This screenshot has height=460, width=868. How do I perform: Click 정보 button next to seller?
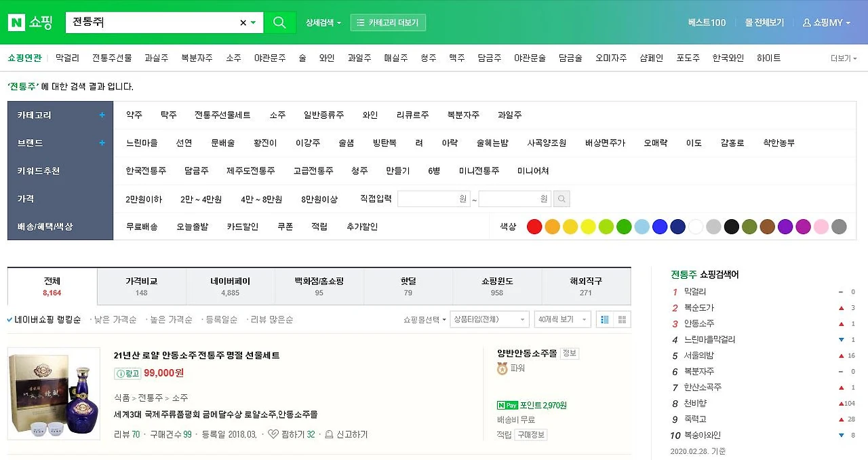(x=570, y=353)
